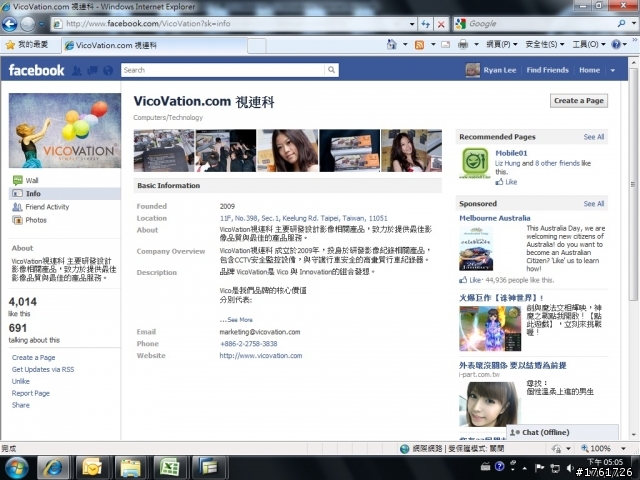Screen dimensions: 640x480
Task: Click the vertical page scrollbar
Action: 633,184
